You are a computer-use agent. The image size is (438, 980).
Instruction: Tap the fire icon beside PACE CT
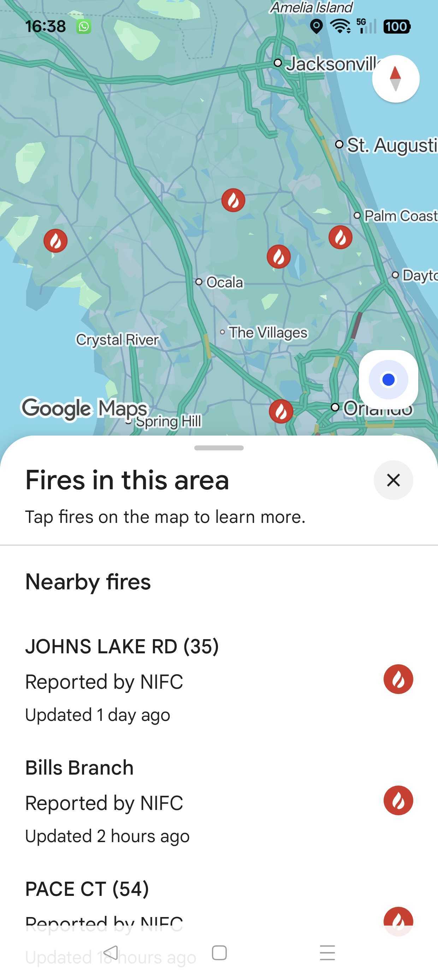tap(398, 919)
